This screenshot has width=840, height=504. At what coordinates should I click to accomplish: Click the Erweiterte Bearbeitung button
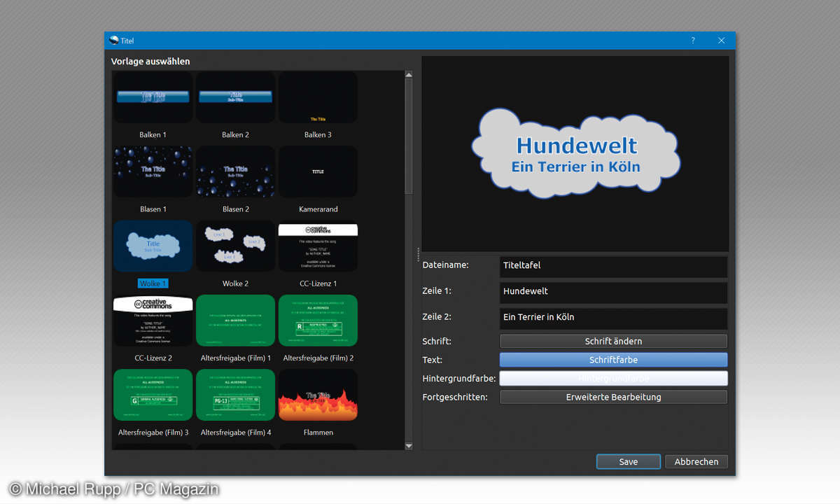613,397
